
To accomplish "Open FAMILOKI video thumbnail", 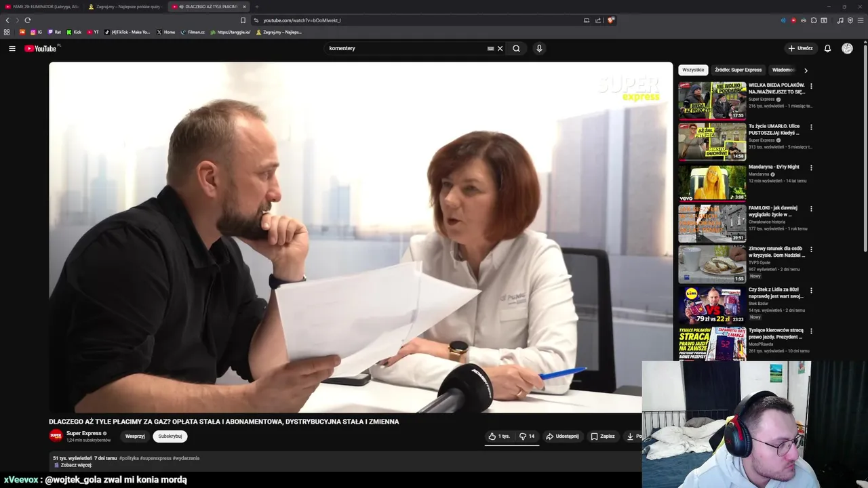I will coord(712,223).
